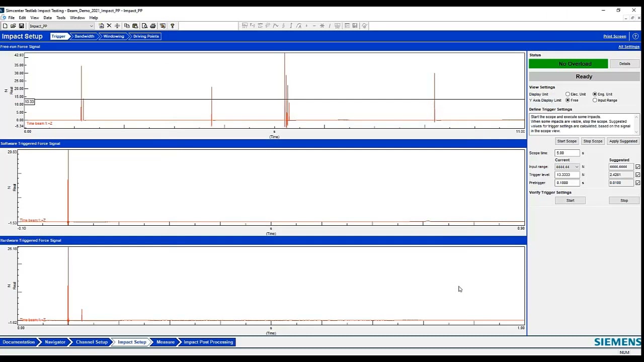Screen dimensions: 644x362
Task: Open the View menu
Action: click(34, 18)
